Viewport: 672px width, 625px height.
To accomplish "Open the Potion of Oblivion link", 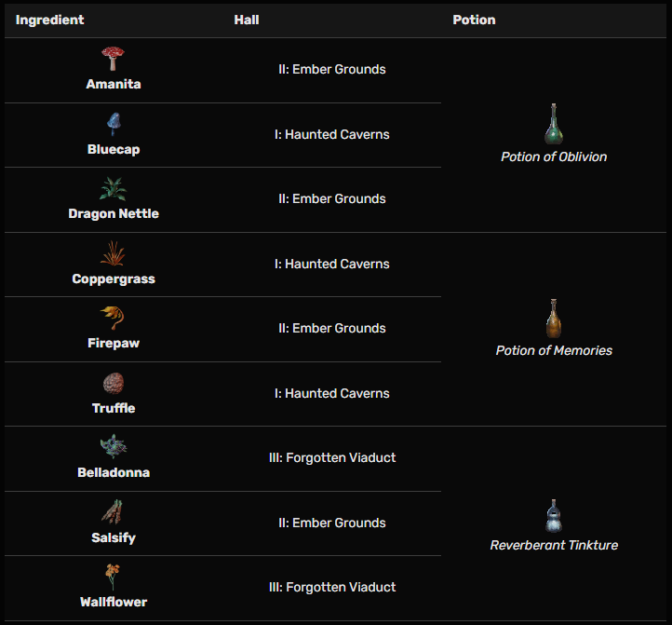I will point(554,156).
